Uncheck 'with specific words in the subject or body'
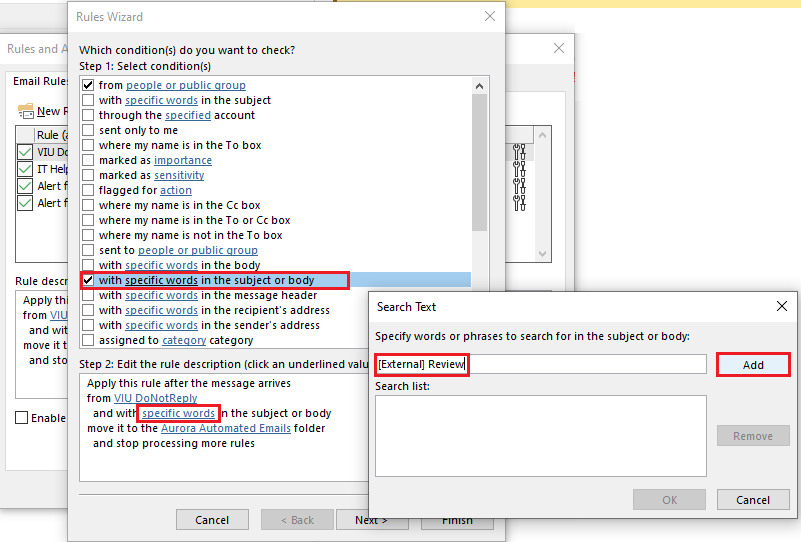 pos(88,280)
